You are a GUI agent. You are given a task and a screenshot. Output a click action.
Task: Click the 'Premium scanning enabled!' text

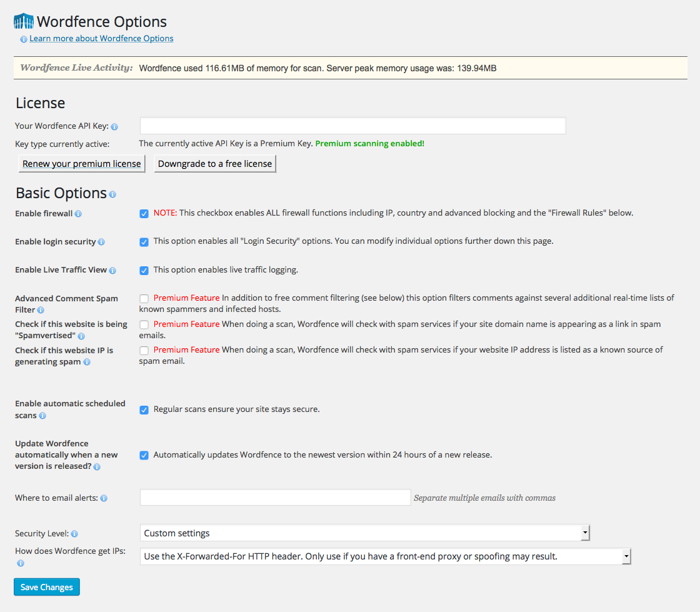[369, 143]
